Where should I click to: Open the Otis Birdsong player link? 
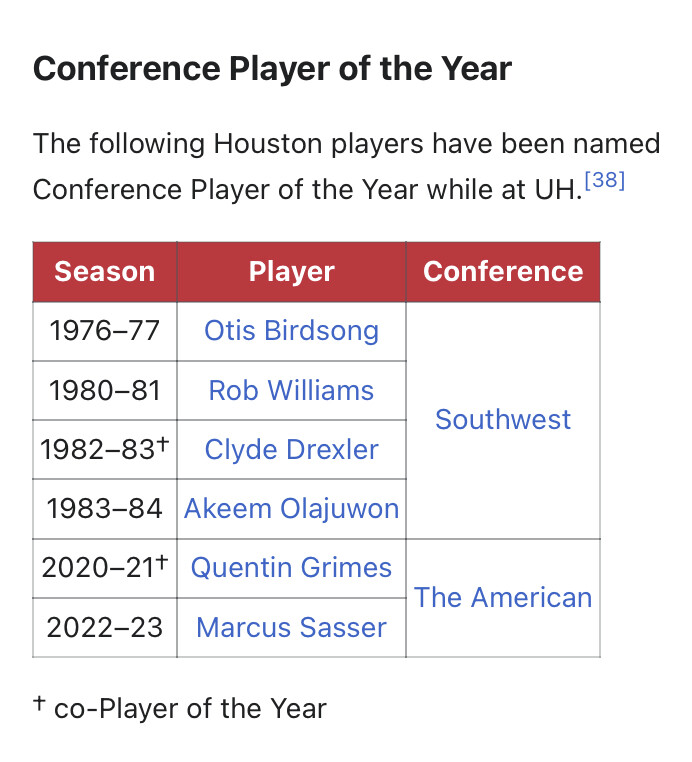[291, 331]
